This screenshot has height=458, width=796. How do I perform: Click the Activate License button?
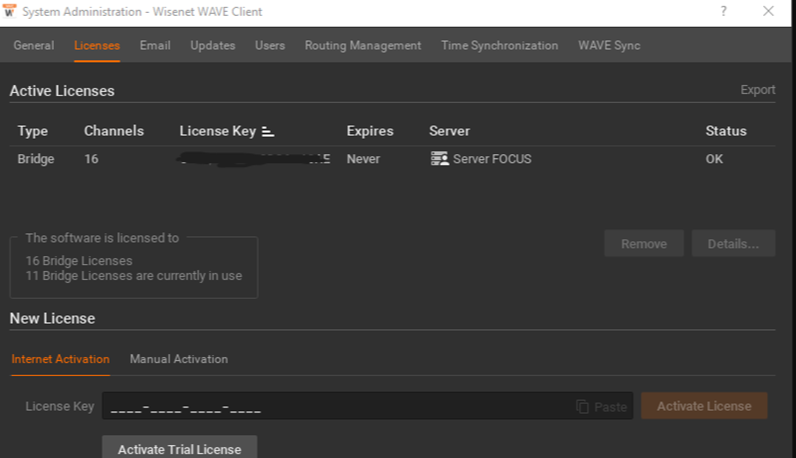coord(704,406)
